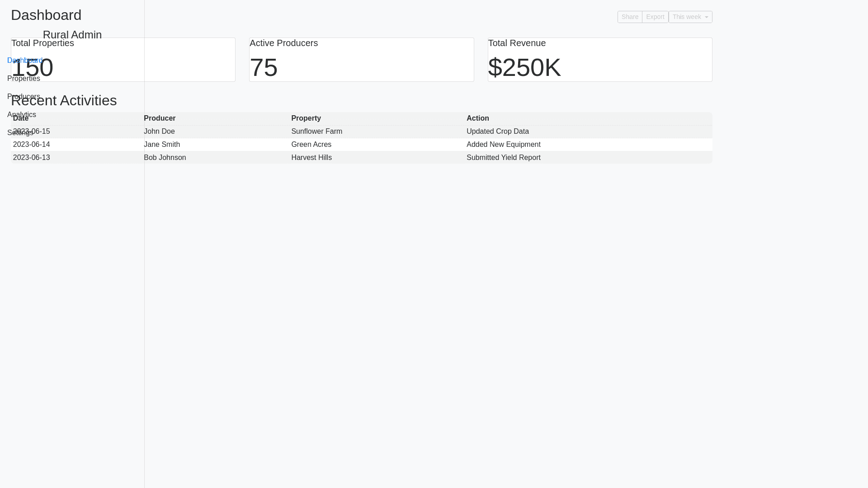Viewport: 868px width, 488px height.
Task: Open Properties from sidebar navigation
Action: click(24, 79)
